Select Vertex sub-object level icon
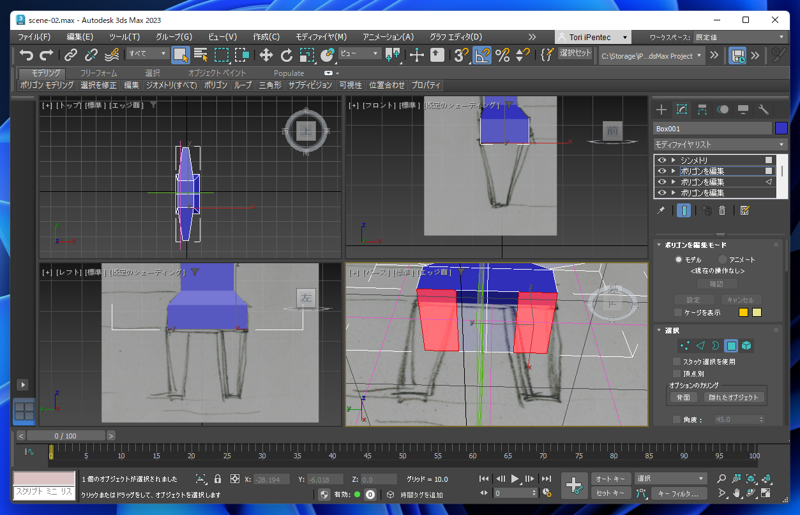Viewport: 800px width, 515px height. [685, 346]
